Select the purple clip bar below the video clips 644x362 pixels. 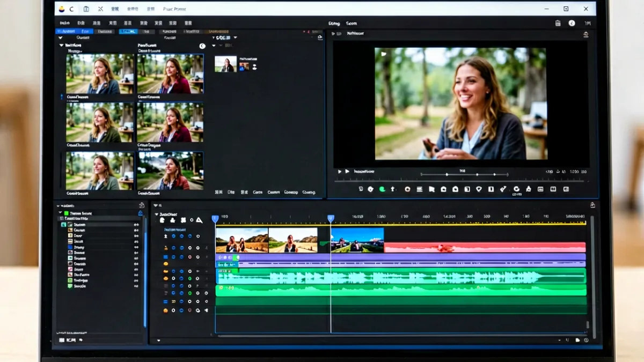(400, 257)
